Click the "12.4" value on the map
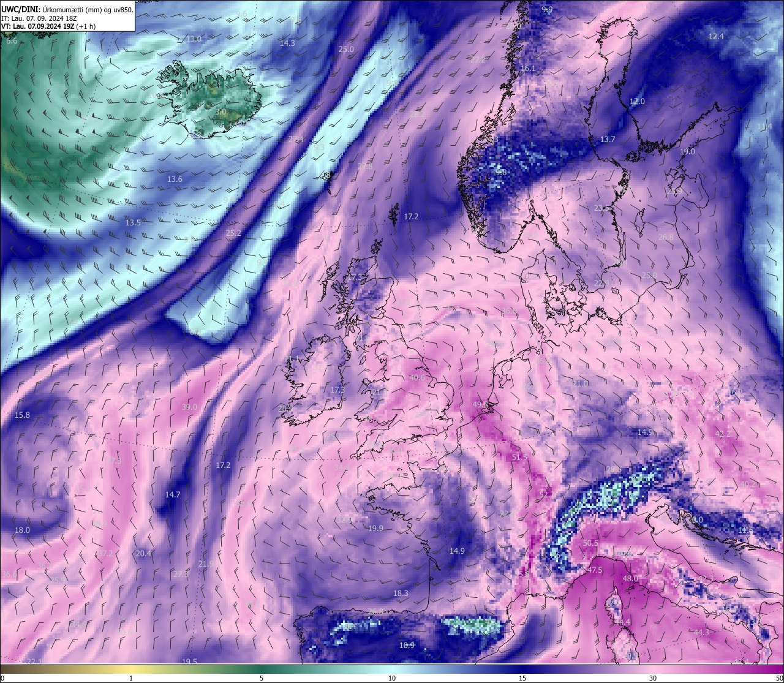 [x=716, y=37]
